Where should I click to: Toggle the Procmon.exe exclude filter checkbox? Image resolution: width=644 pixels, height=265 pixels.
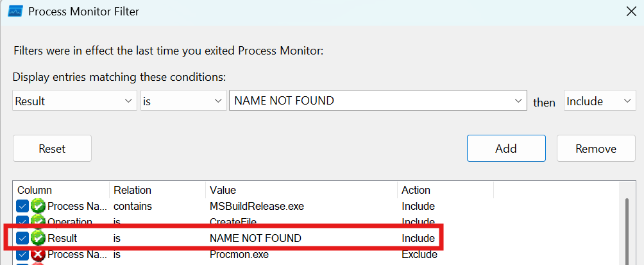(x=22, y=254)
